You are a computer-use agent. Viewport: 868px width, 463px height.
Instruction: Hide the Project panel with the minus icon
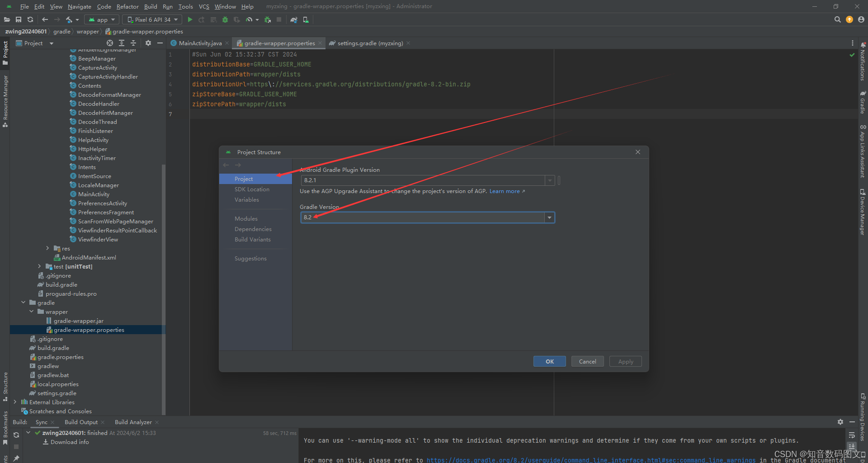pyautogui.click(x=160, y=43)
